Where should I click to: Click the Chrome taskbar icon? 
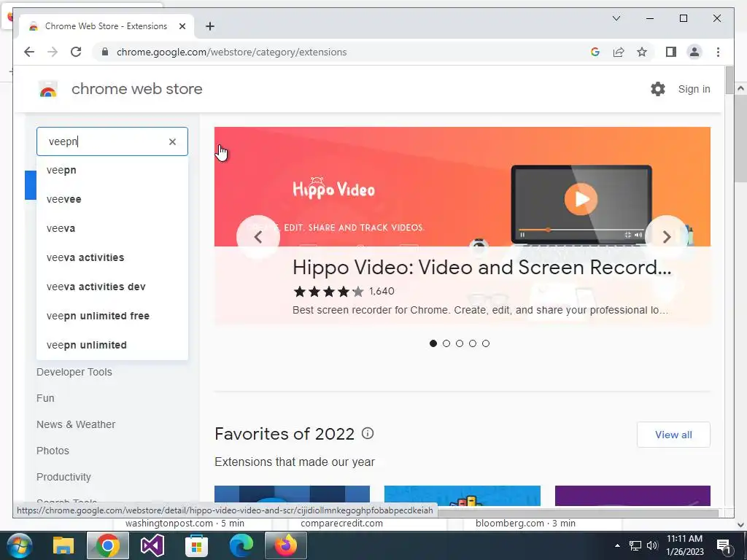[x=108, y=545]
